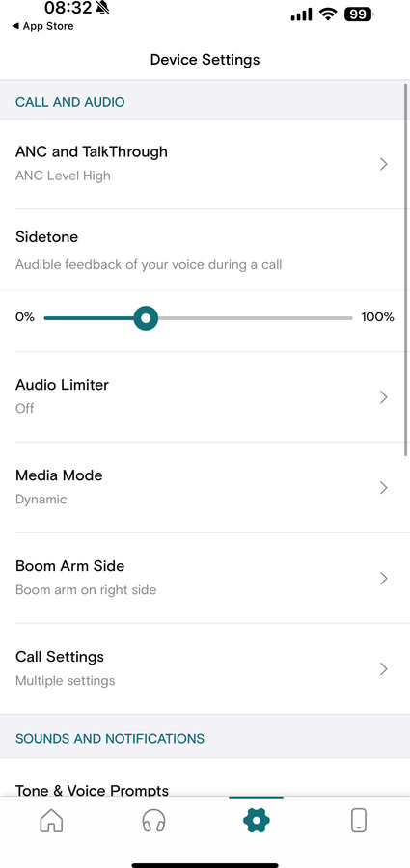Viewport: 410px width, 868px height.
Task: Tap the Wi-Fi status icon
Action: tap(329, 14)
